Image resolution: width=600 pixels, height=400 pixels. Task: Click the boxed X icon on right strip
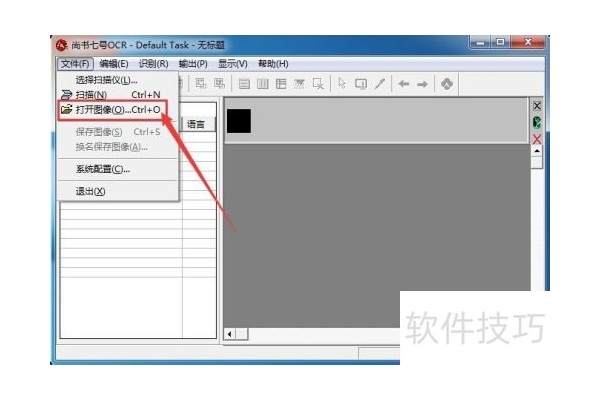[x=537, y=106]
